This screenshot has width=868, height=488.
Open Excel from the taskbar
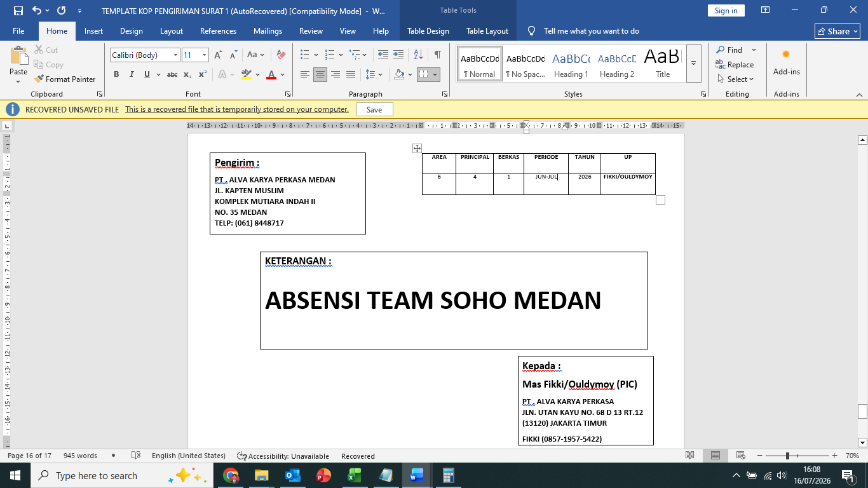click(355, 475)
